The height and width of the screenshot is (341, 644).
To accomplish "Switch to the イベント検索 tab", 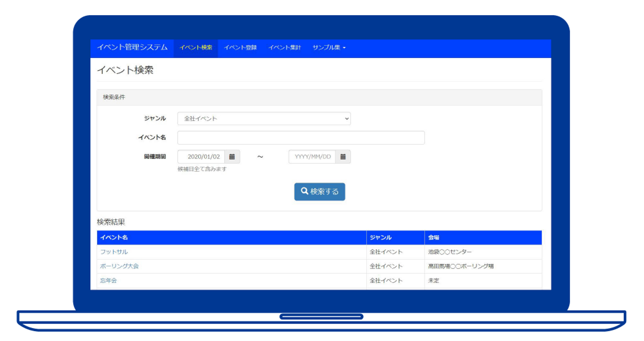I will pyautogui.click(x=196, y=48).
